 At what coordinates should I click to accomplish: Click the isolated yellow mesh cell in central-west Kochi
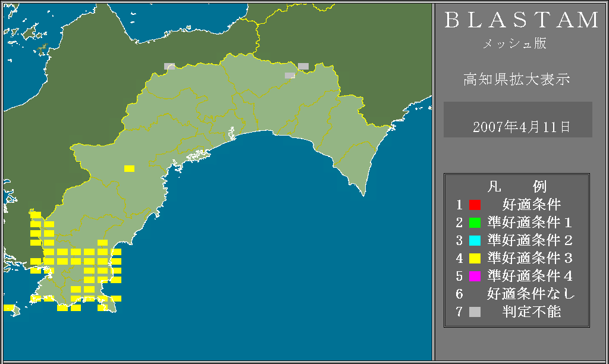129,168
